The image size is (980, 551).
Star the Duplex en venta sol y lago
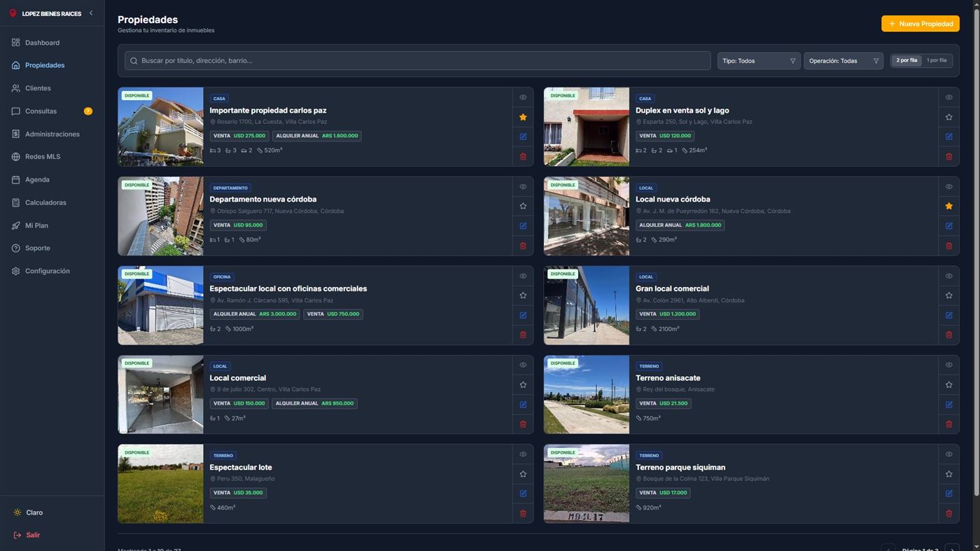tap(948, 117)
